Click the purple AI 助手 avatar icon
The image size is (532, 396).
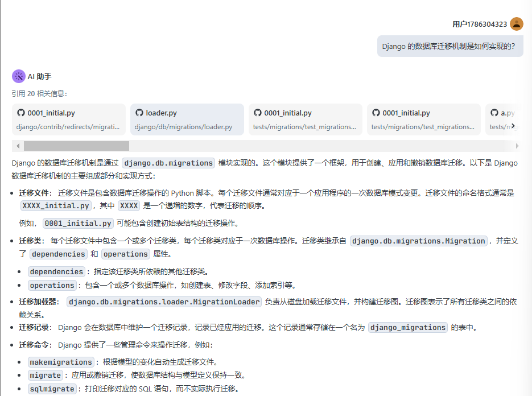19,76
